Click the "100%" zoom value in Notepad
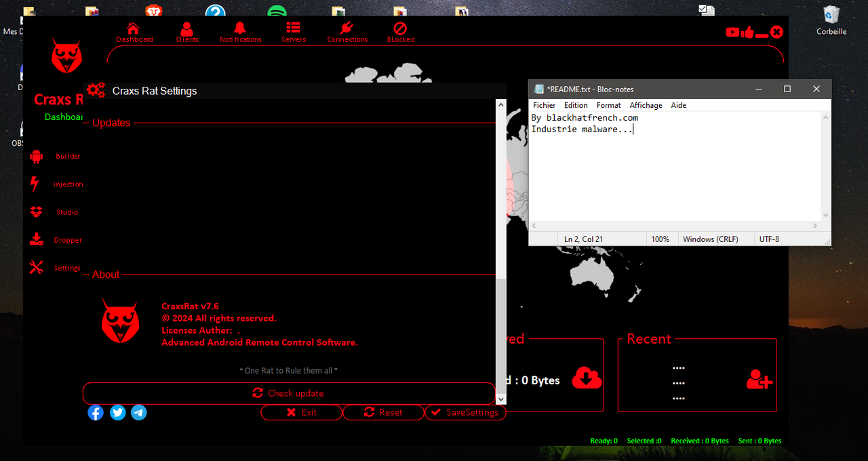Viewport: 868px width, 461px height. click(660, 239)
